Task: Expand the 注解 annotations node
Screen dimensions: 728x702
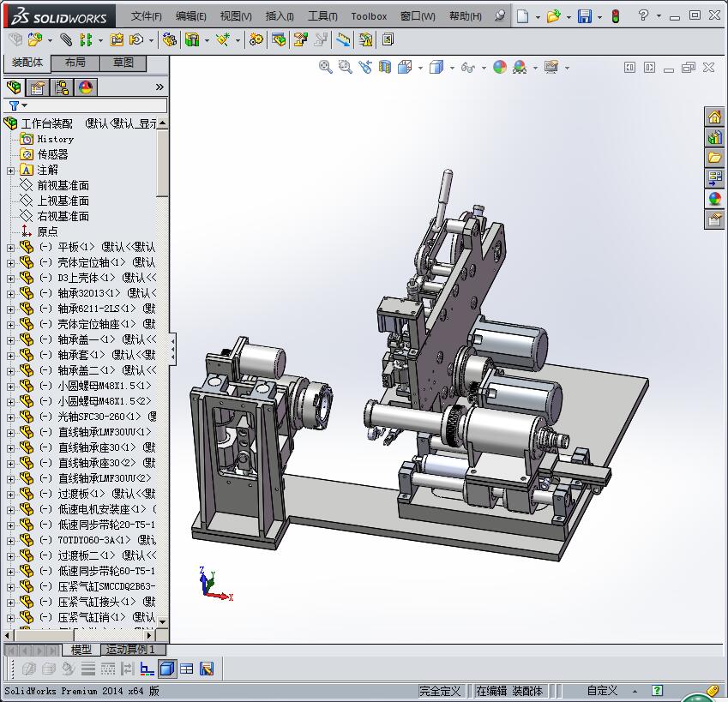Action: (10, 171)
